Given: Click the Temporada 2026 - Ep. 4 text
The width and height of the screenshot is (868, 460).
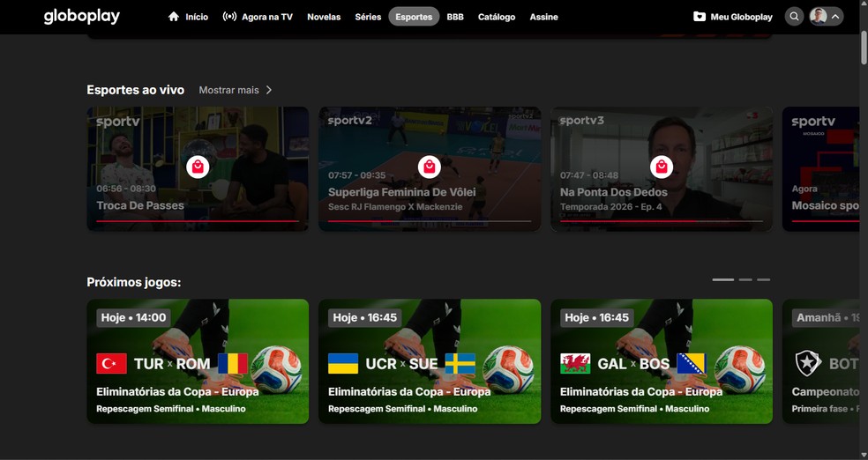Looking at the screenshot, I should point(611,207).
